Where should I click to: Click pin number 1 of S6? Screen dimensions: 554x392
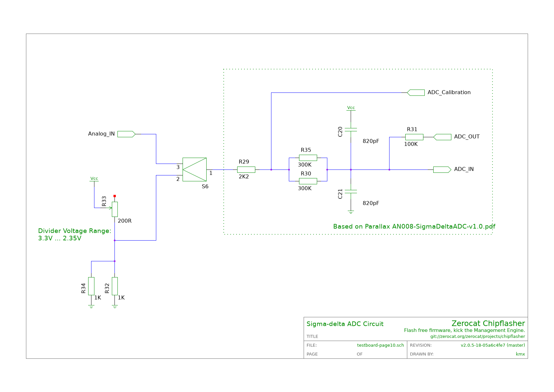[211, 173]
